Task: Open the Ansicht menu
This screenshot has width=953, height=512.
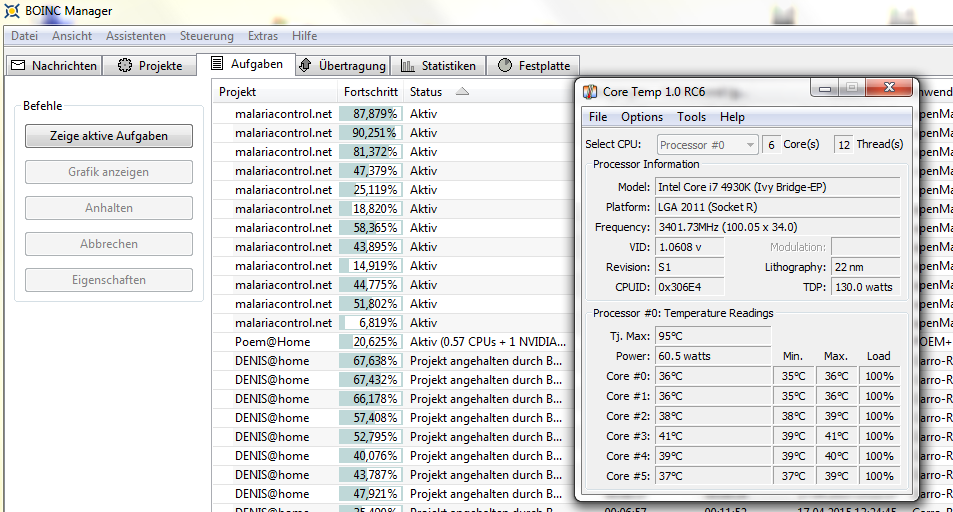Action: tap(72, 36)
